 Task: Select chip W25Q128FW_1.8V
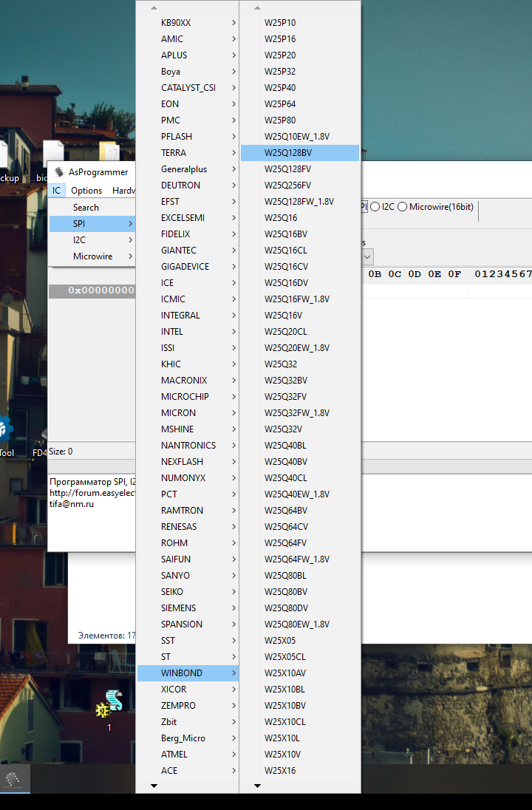(299, 202)
